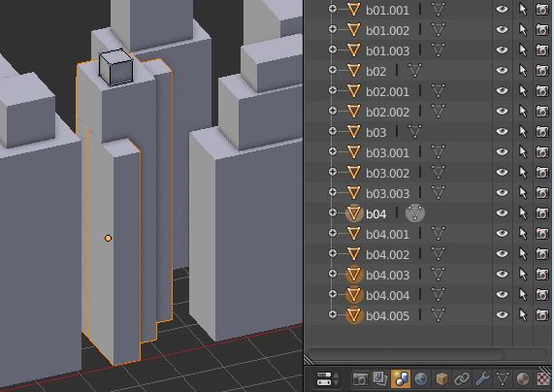Expand the b03 tree entry
This screenshot has width=554, height=392.
coord(333,131)
